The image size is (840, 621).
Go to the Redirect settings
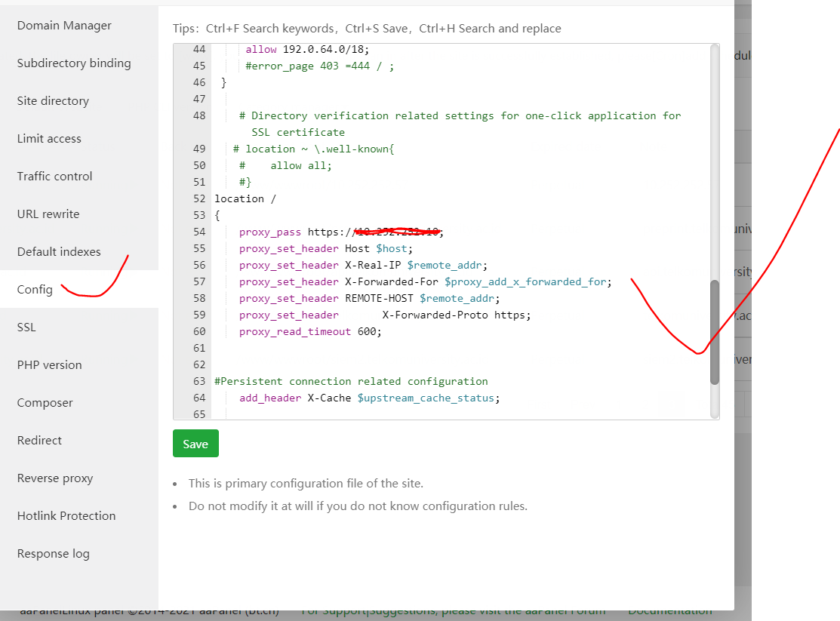(x=39, y=441)
